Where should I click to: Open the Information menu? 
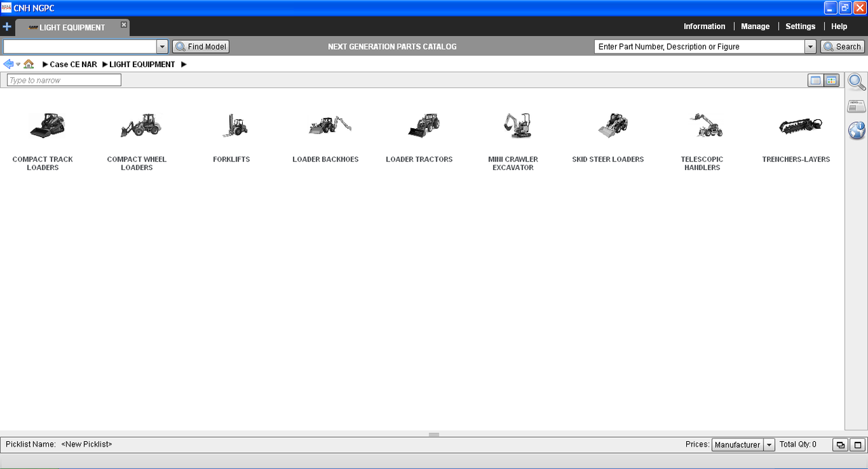tap(704, 26)
